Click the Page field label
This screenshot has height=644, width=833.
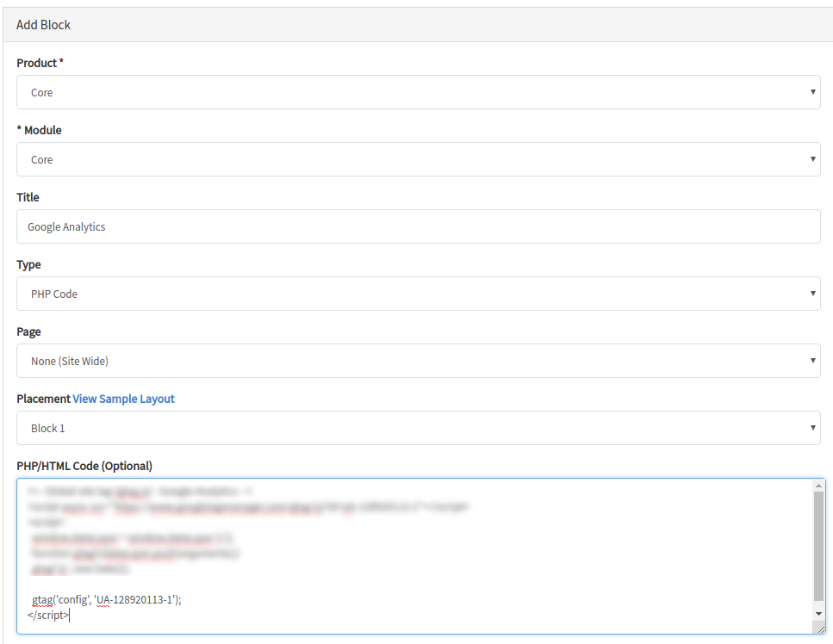click(28, 331)
